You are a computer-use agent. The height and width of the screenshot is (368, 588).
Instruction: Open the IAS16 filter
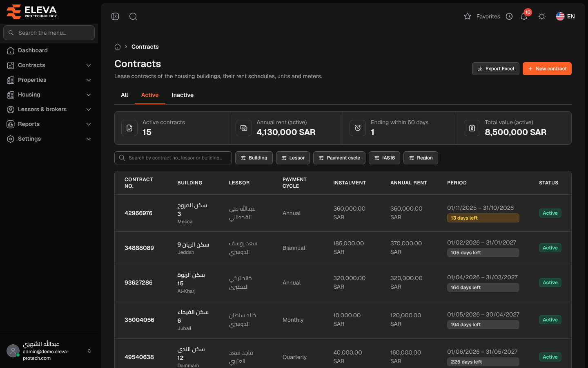click(384, 158)
